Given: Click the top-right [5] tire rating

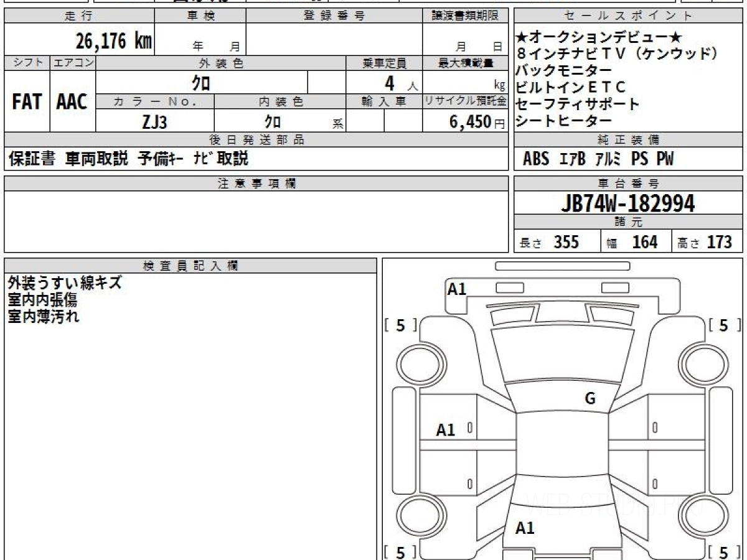Looking at the screenshot, I should point(724,325).
